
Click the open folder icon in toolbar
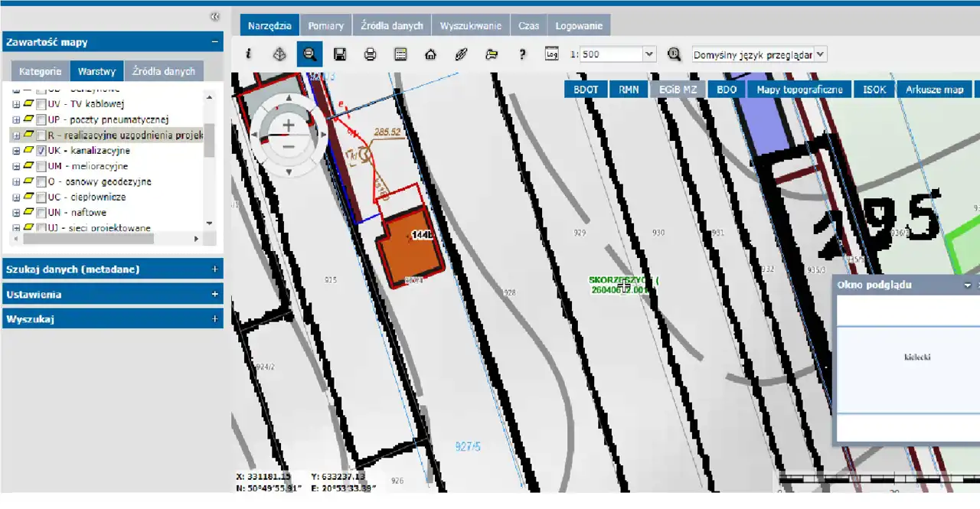click(492, 54)
